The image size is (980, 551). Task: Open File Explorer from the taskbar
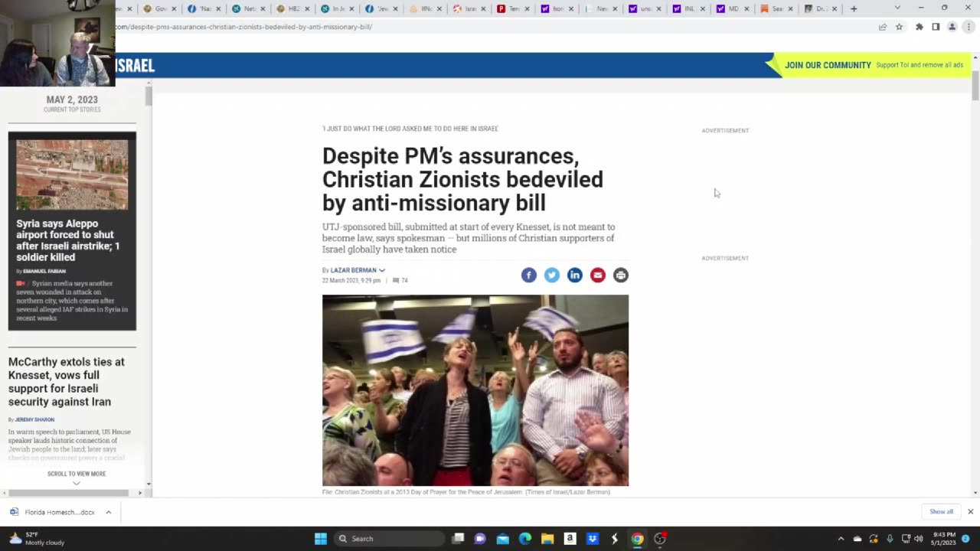coord(547,539)
